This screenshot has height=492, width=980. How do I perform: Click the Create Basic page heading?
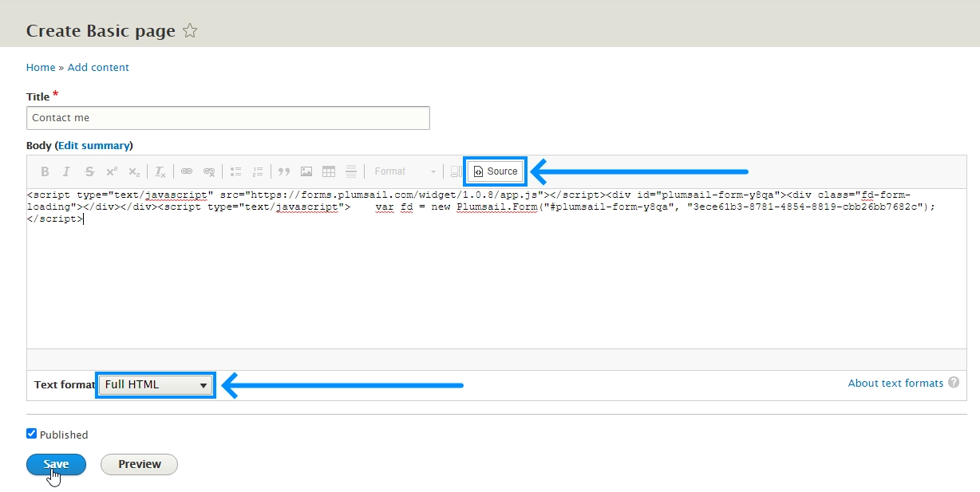click(101, 31)
